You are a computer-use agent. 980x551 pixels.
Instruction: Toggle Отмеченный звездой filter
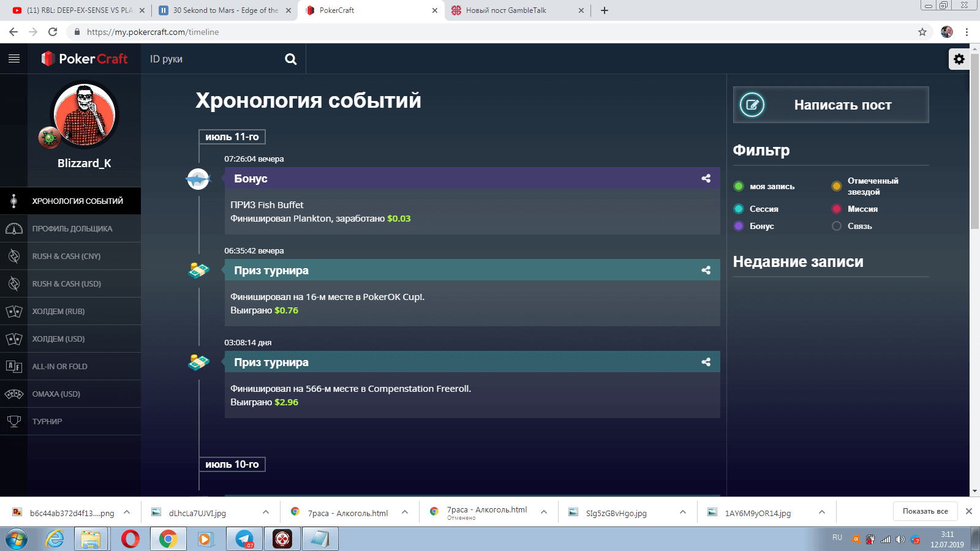coord(865,186)
